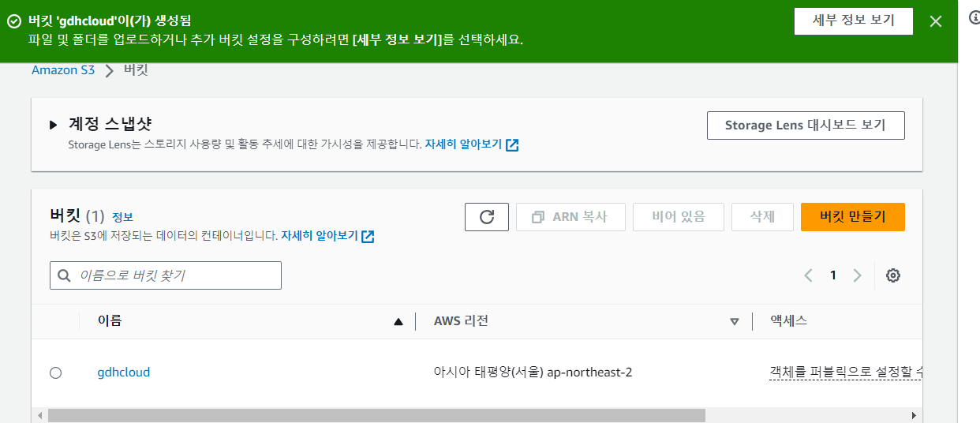
Task: Click the 정보 link next to 버킷 (1)
Action: coord(122,217)
